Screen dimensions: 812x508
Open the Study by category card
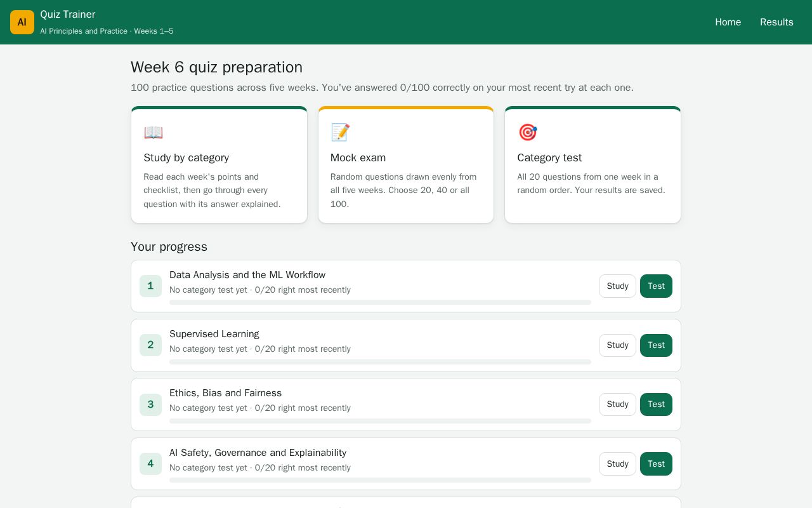(219, 164)
